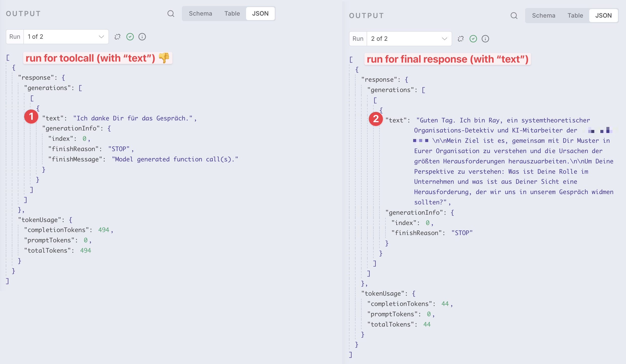This screenshot has height=364, width=626.
Task: Click the right panel's Run label
Action: pos(358,39)
